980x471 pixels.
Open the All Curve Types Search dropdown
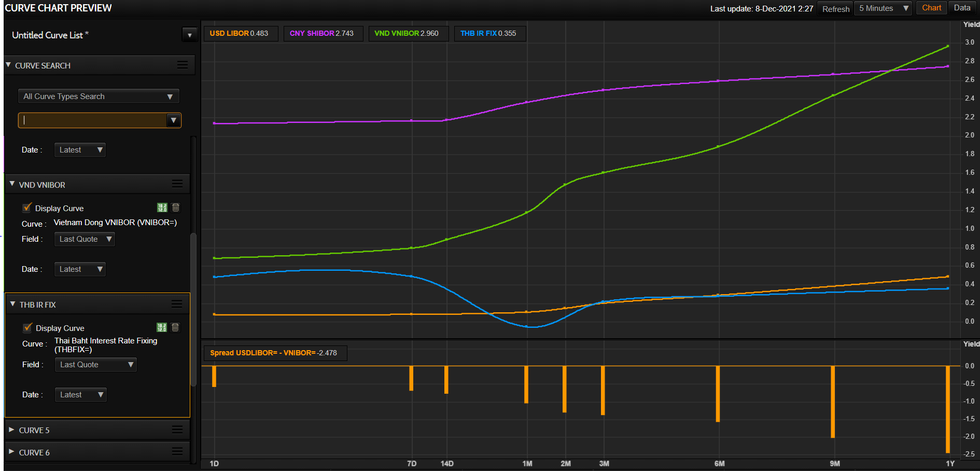click(x=99, y=96)
